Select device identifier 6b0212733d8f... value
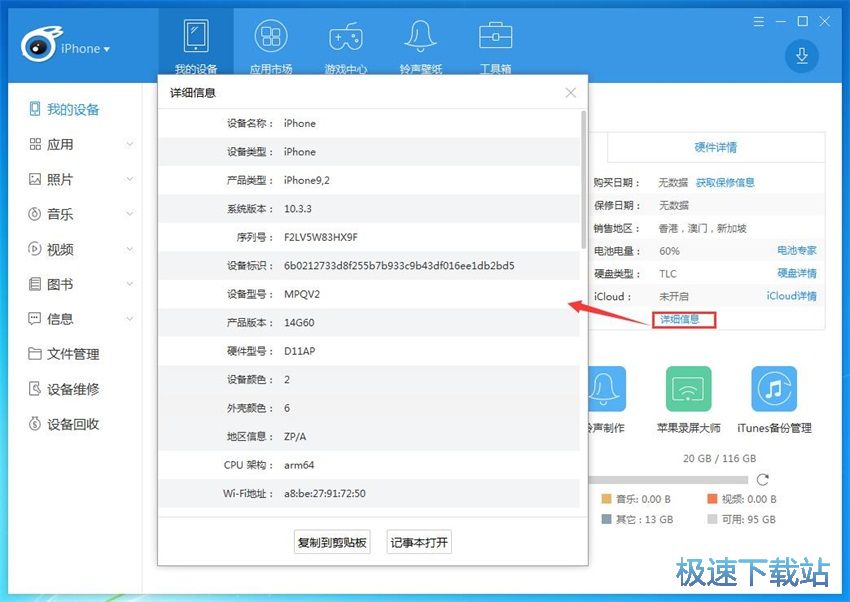This screenshot has width=850, height=602. (399, 266)
